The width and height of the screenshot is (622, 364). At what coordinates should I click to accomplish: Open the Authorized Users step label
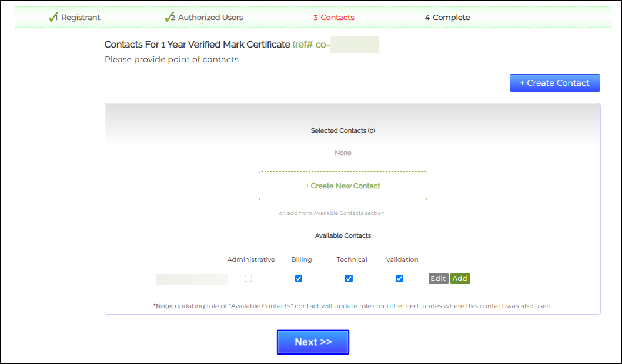tap(210, 18)
